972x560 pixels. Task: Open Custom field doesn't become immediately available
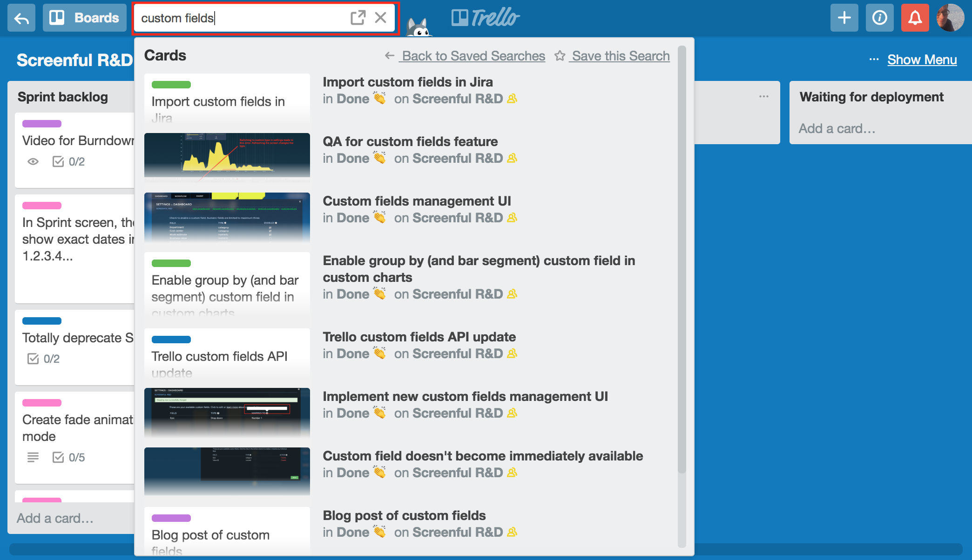coord(483,456)
